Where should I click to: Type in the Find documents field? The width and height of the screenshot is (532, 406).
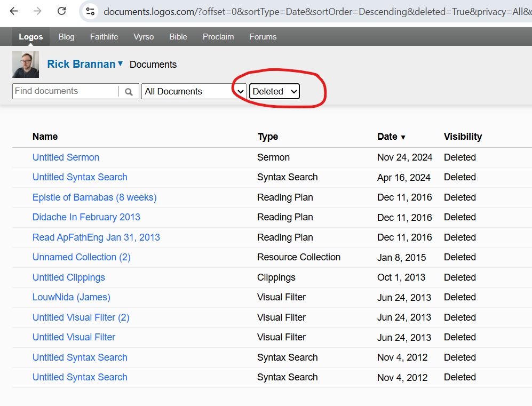click(x=65, y=91)
